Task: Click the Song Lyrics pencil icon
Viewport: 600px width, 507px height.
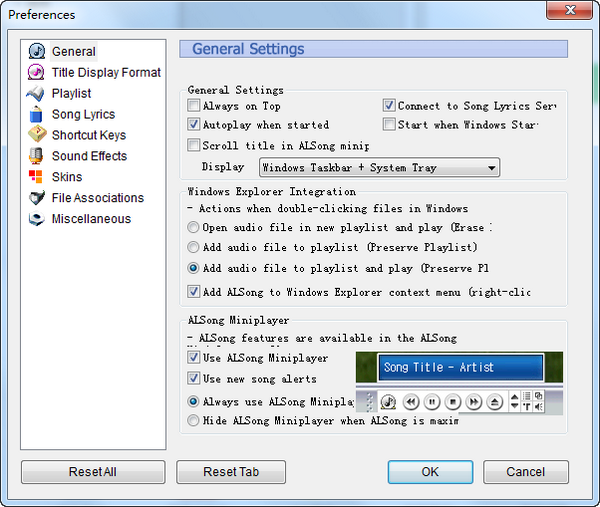Action: (36, 114)
